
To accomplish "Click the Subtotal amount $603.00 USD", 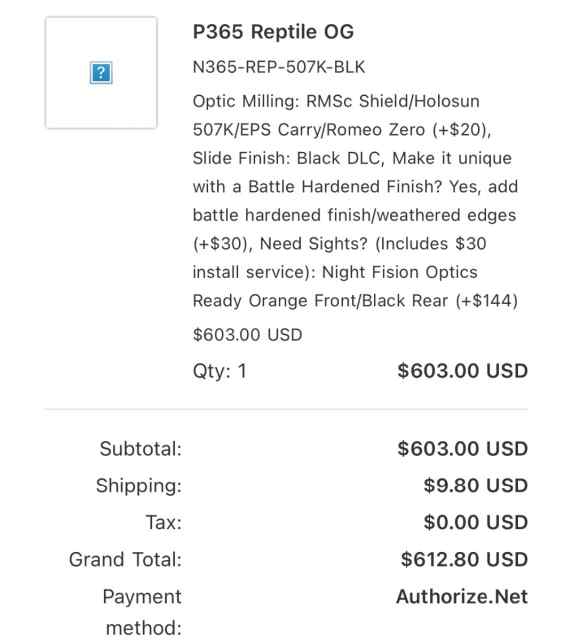I will (463, 449).
